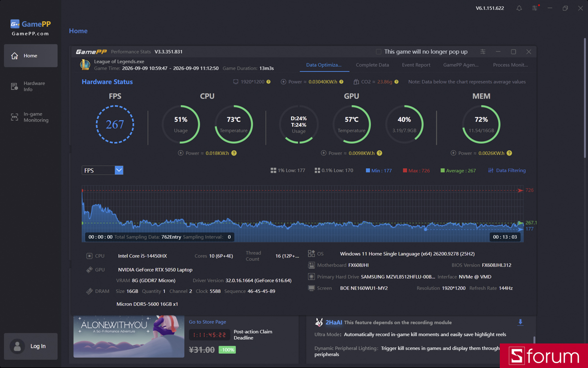Click the League of Legends game icon

pyautogui.click(x=85, y=65)
